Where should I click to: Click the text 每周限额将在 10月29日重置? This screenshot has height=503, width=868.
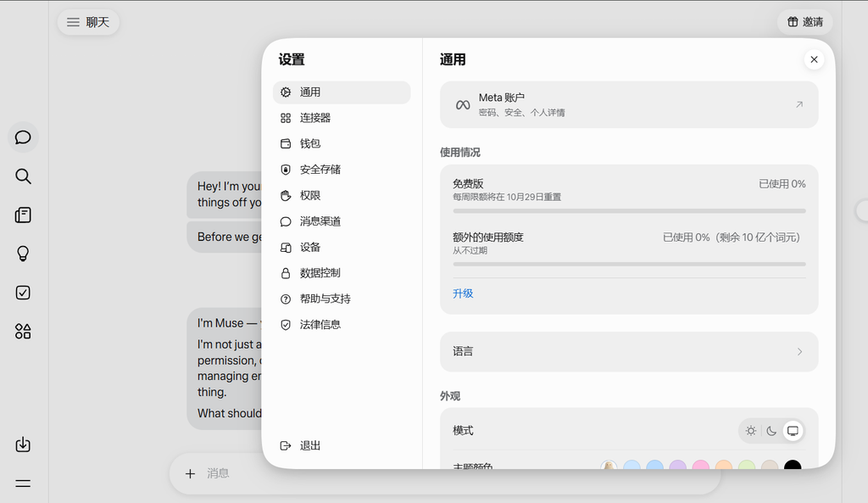click(x=507, y=197)
